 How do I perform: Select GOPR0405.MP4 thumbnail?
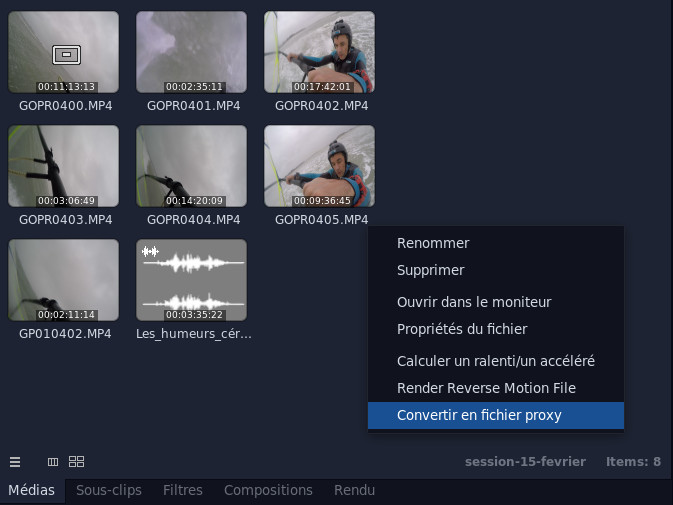pyautogui.click(x=319, y=166)
